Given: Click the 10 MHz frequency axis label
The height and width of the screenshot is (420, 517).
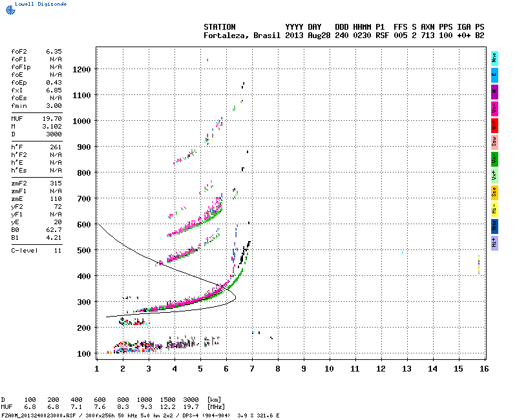Looking at the screenshot, I should point(329,368).
